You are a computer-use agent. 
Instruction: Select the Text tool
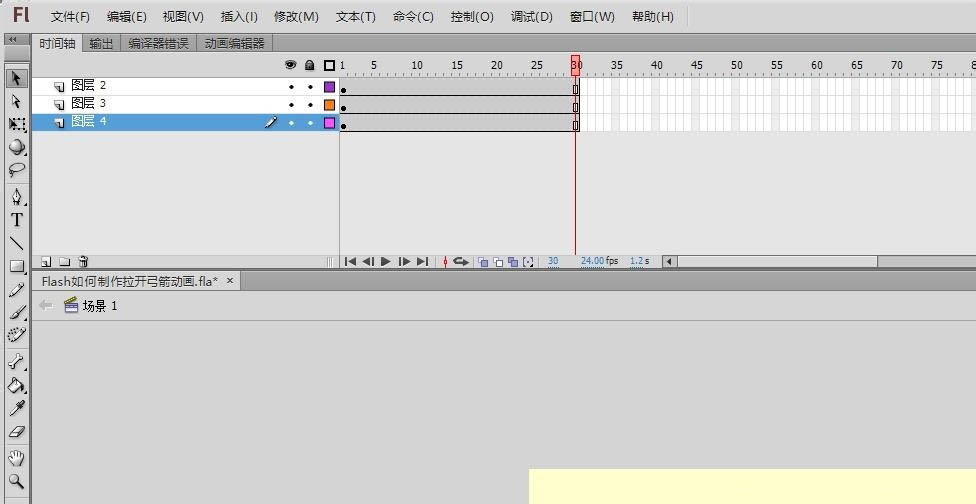(x=16, y=220)
